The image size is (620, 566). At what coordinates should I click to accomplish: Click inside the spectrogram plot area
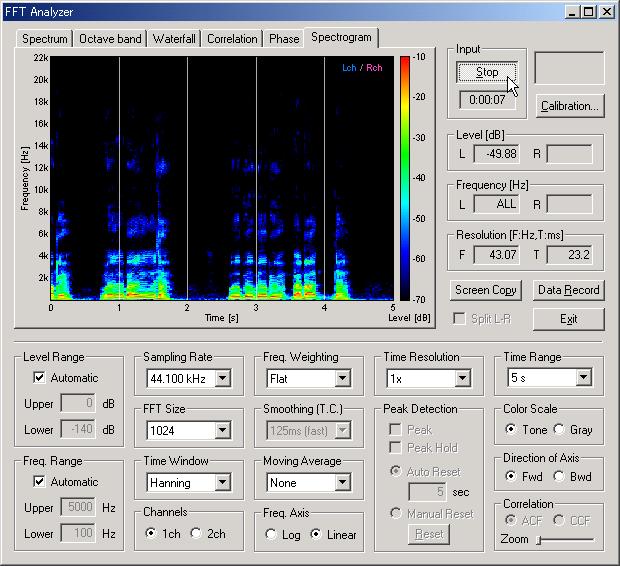pos(222,178)
